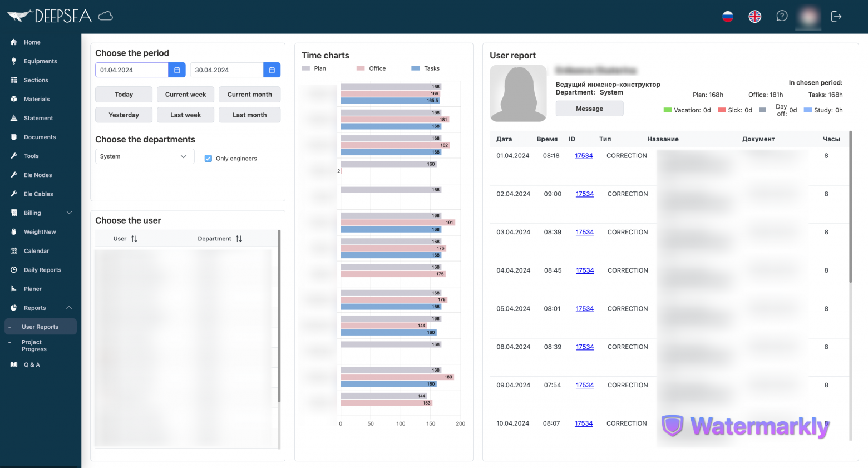Click the blue Tasks legend swatch
868x468 pixels.
click(x=415, y=68)
